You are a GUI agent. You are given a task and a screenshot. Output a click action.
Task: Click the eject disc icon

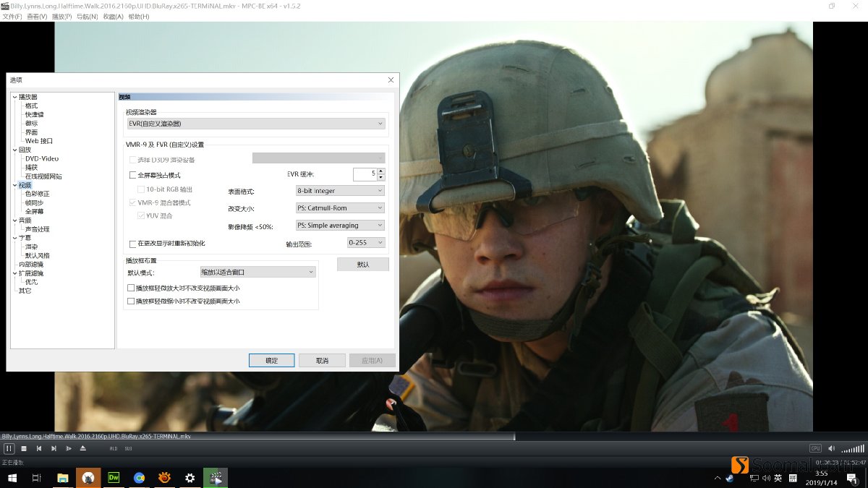click(x=82, y=448)
